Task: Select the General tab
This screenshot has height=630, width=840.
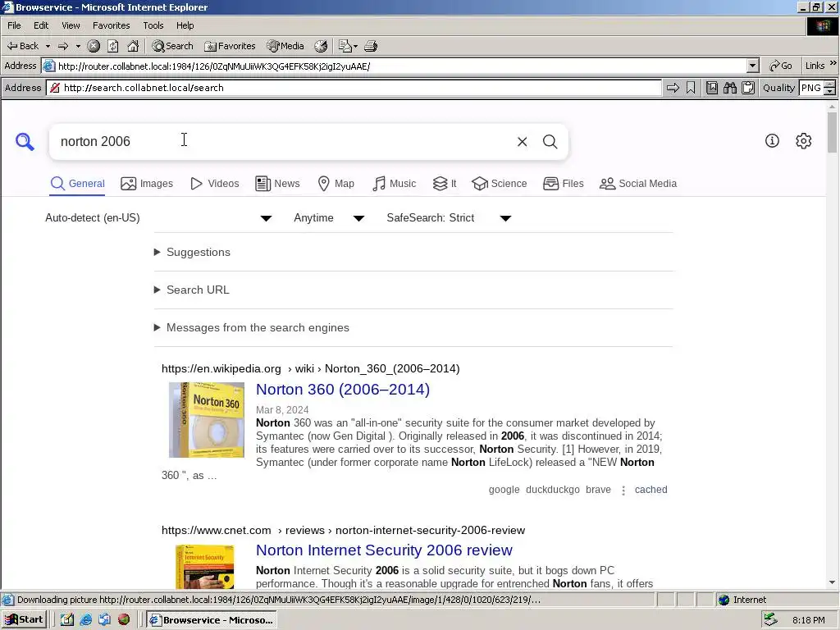Action: point(78,184)
